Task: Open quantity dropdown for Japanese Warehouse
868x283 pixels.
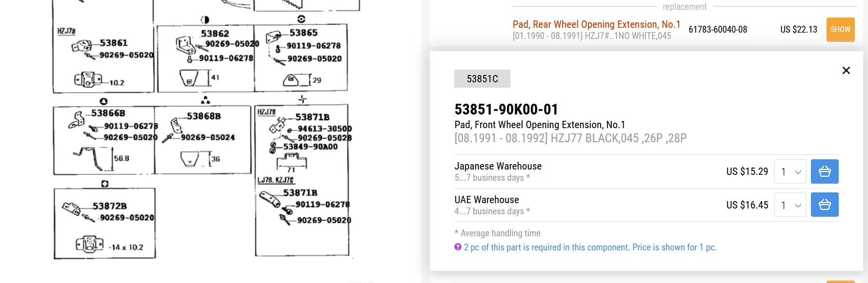Action: coord(790,171)
